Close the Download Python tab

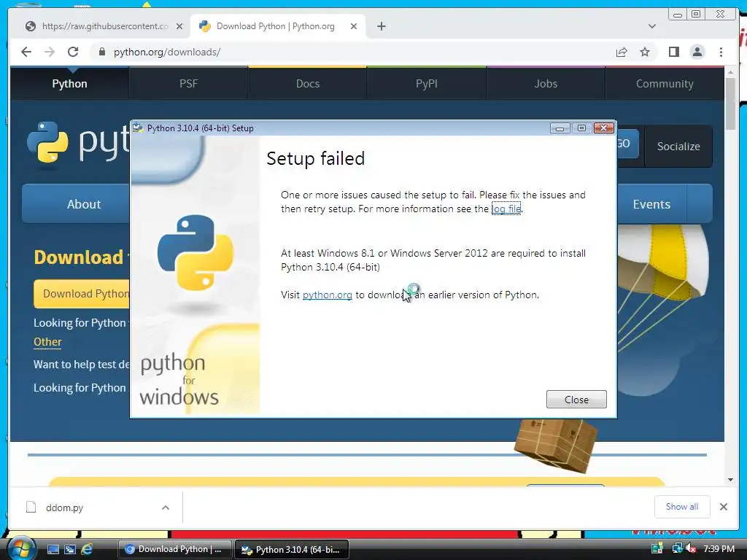354,26
